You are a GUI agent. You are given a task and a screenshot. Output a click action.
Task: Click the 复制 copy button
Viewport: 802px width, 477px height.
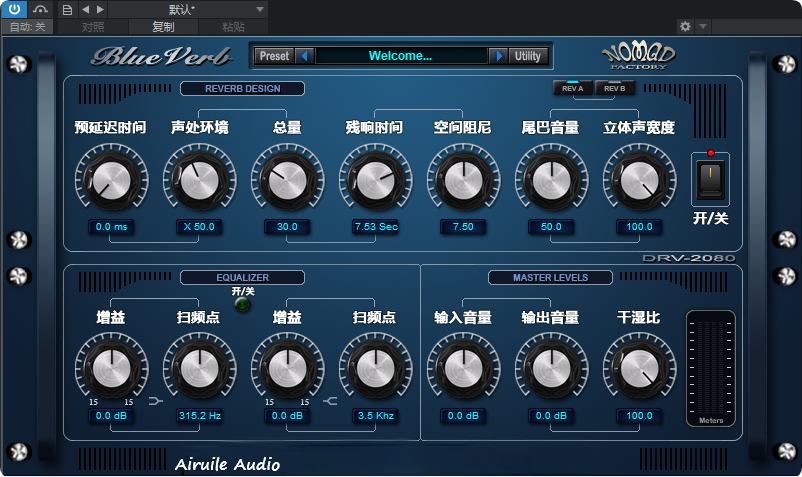pyautogui.click(x=163, y=27)
